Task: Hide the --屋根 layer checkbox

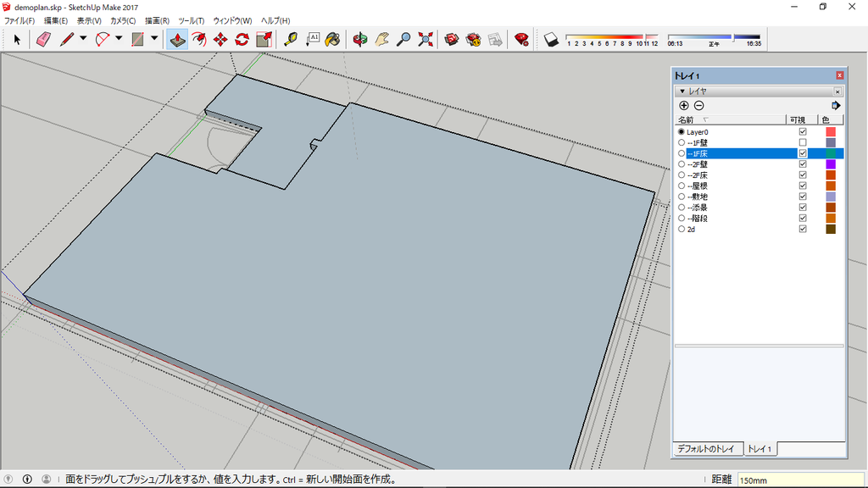Action: (x=803, y=186)
